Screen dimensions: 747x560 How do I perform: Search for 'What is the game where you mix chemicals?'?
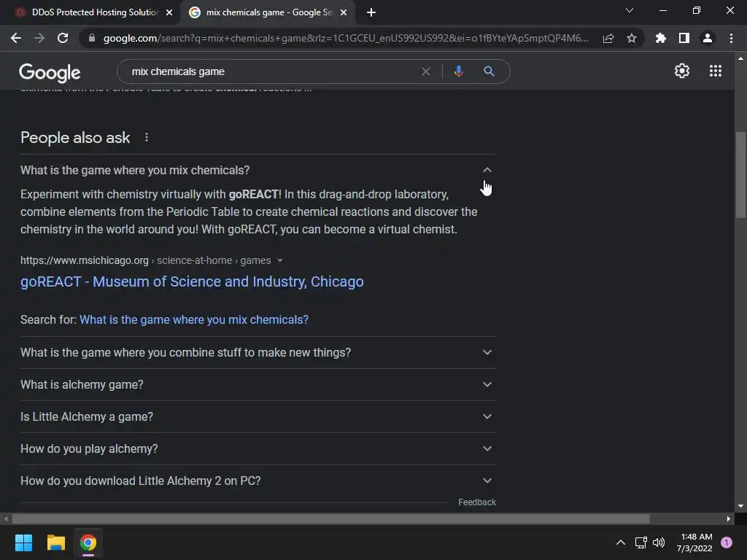194,319
